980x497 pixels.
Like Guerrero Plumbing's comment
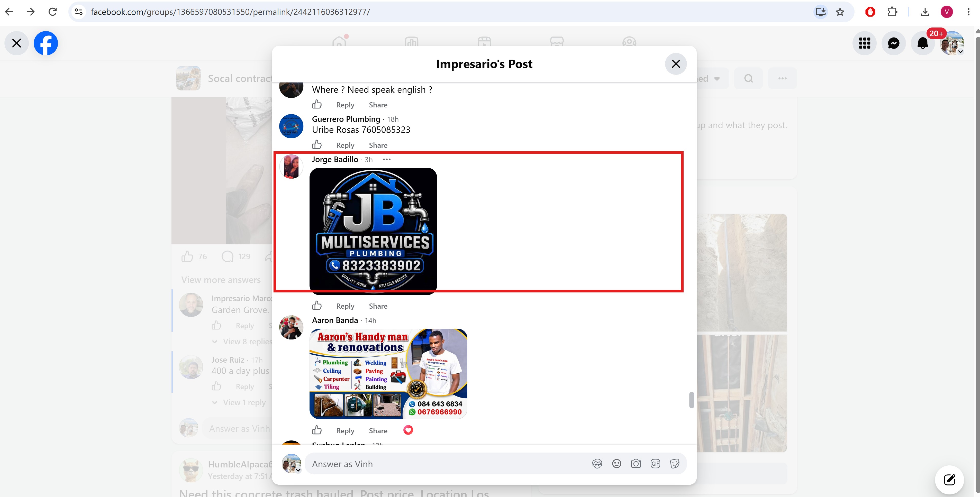[x=317, y=145]
